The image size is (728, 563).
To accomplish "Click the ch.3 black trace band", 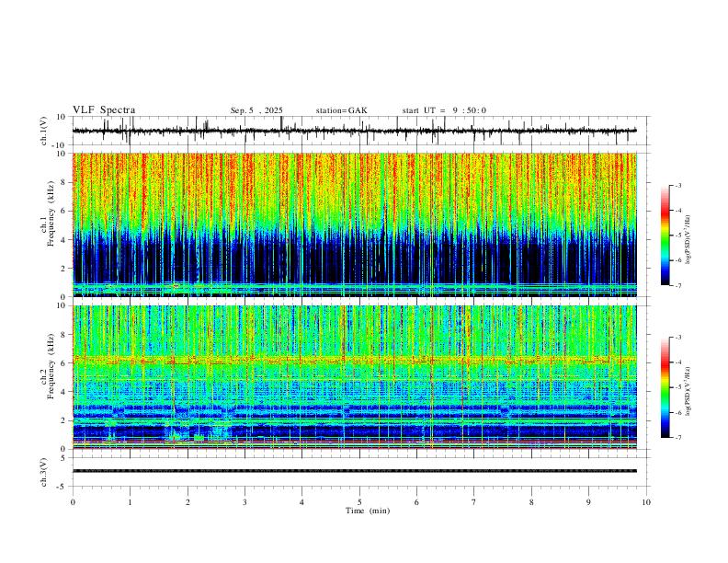I will [x=354, y=471].
